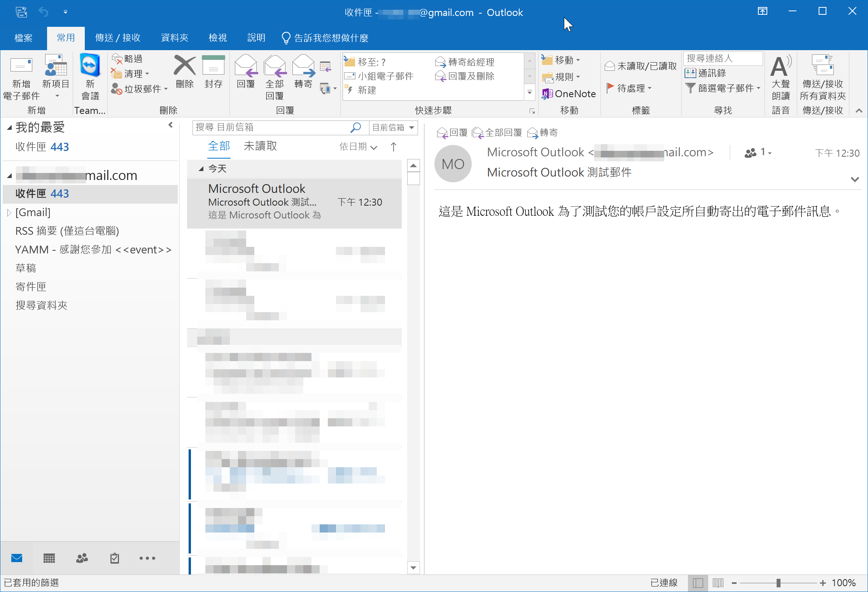This screenshot has width=868, height=592.
Task: Create a new quick step
Action: pos(361,90)
